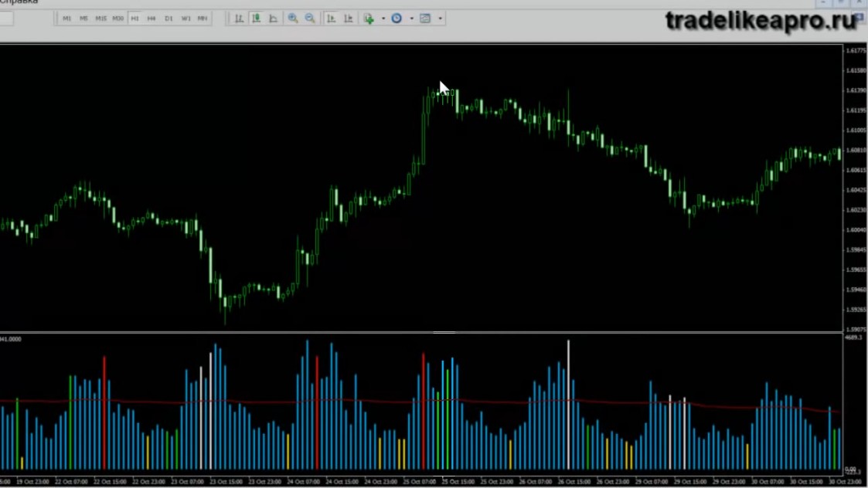Set chart type to line chart
868x488 pixels.
tap(274, 19)
